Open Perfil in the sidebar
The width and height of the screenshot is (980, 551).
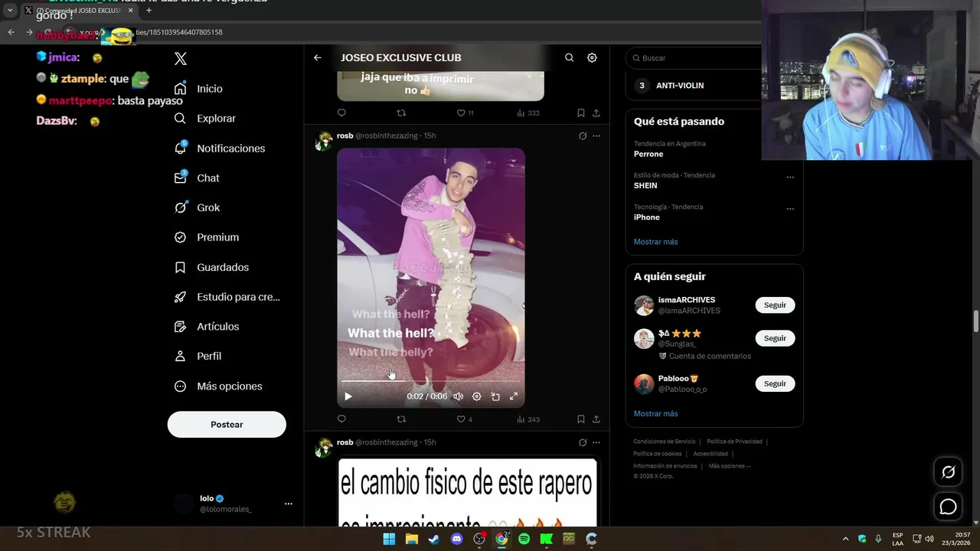(198, 356)
